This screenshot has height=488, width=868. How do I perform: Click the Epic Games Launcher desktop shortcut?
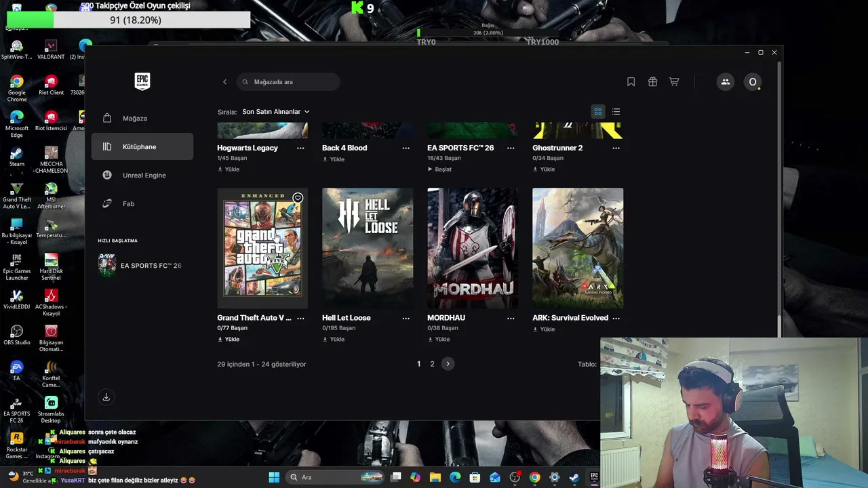(17, 267)
